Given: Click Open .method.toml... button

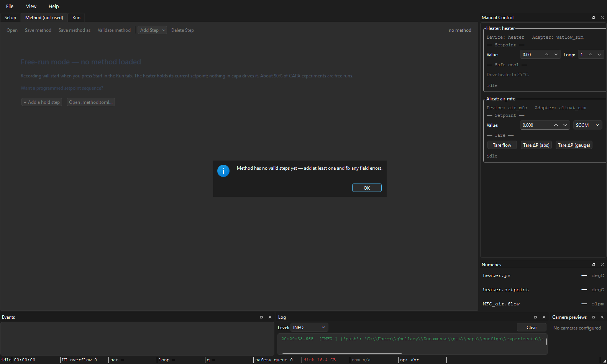Looking at the screenshot, I should coord(91,102).
